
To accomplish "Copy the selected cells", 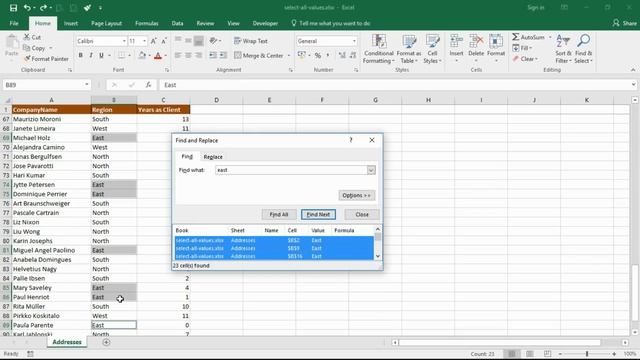I will [x=34, y=48].
